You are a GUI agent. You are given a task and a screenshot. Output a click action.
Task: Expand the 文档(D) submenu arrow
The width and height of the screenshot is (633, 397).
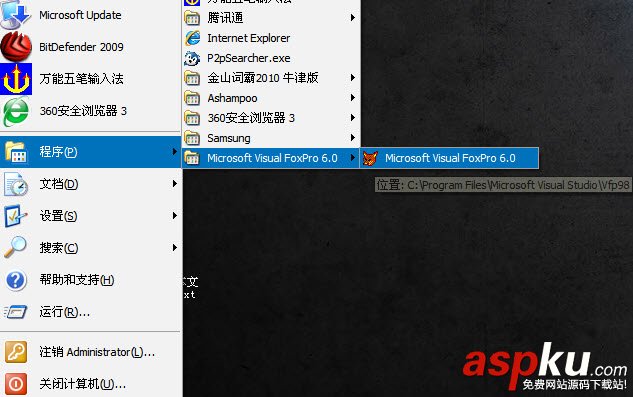pyautogui.click(x=174, y=184)
